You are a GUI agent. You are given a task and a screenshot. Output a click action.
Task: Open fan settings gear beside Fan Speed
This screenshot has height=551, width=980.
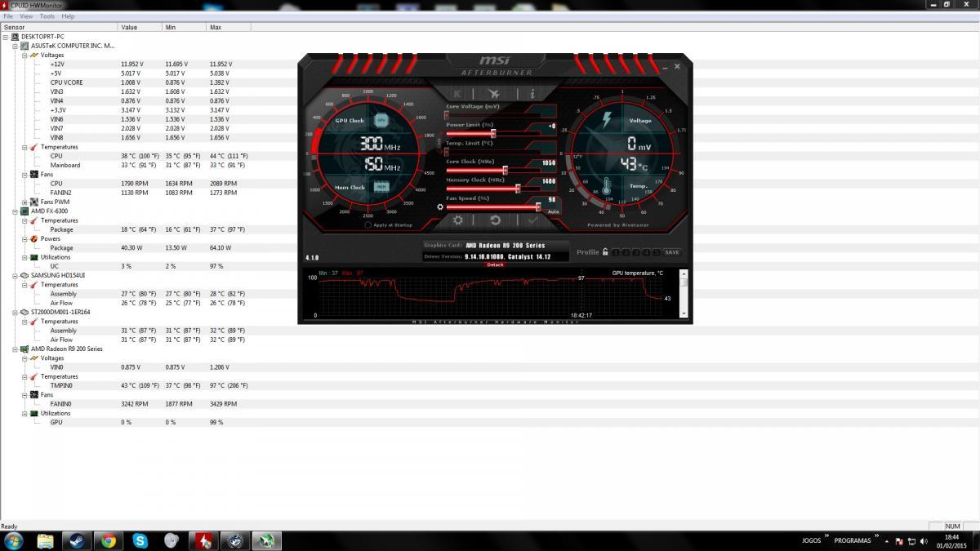click(x=440, y=207)
